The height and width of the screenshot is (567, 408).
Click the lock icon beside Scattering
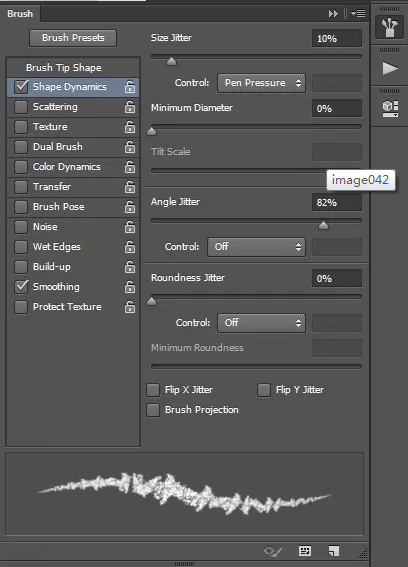130,107
